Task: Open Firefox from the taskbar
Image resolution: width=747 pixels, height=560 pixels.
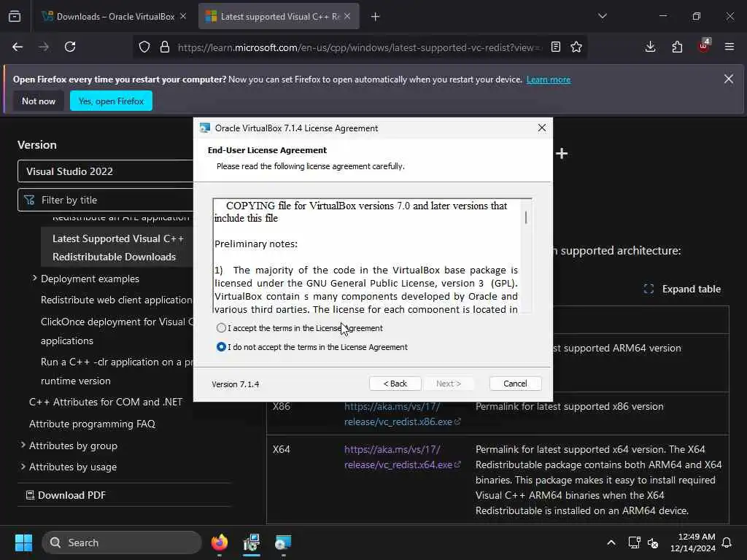Action: (220, 542)
